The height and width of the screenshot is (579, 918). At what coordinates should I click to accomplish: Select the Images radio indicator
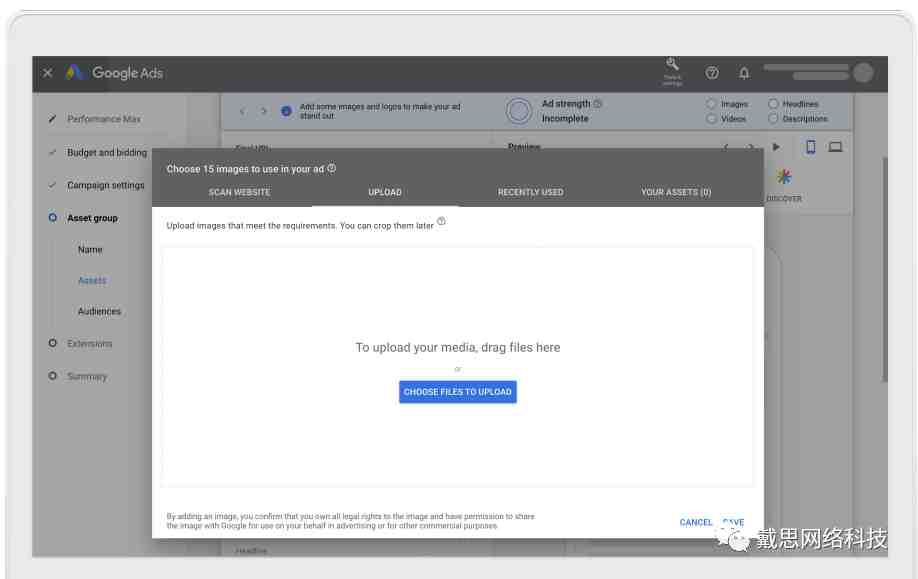click(x=711, y=104)
